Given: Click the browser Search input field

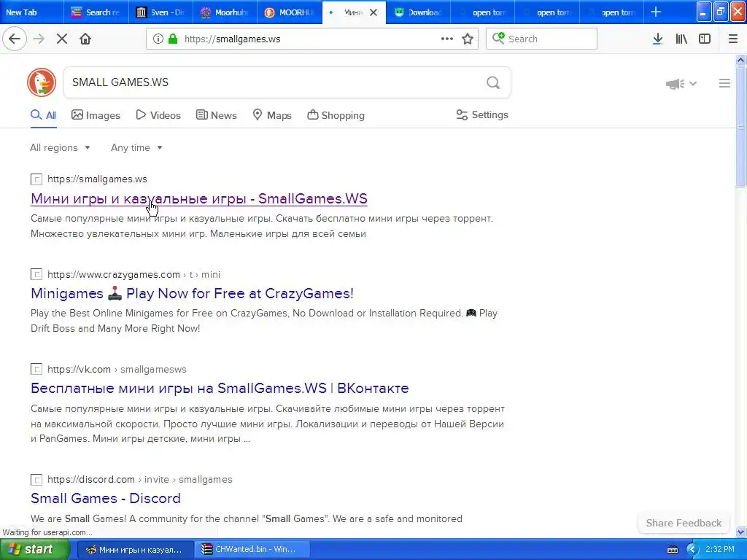Looking at the screenshot, I should [x=542, y=39].
